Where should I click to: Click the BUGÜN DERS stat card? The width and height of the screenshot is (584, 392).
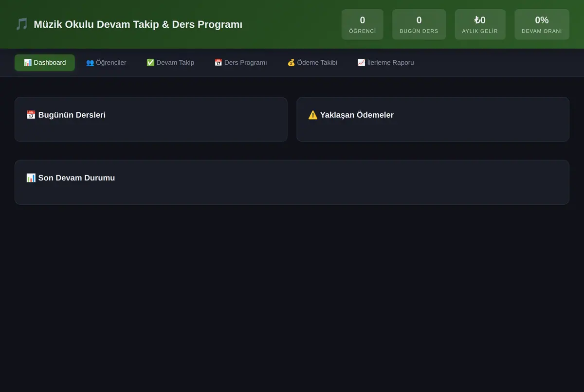coord(419,24)
